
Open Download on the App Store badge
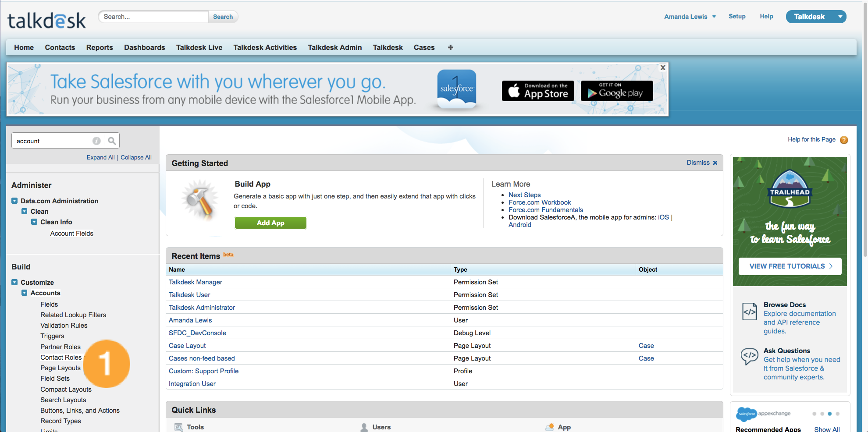538,91
